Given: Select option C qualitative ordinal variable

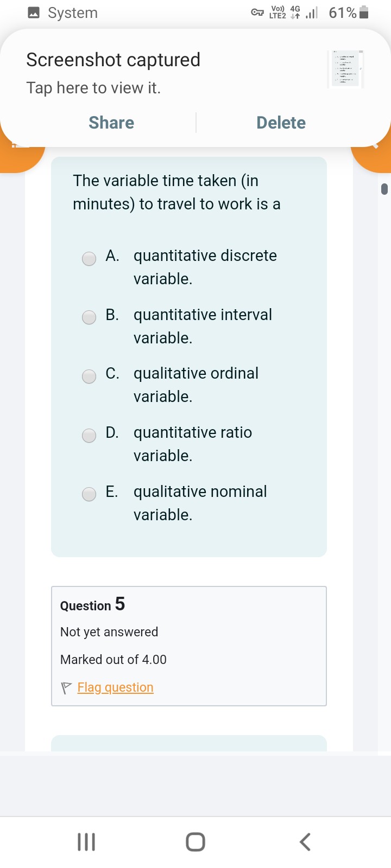Looking at the screenshot, I should click(x=89, y=376).
